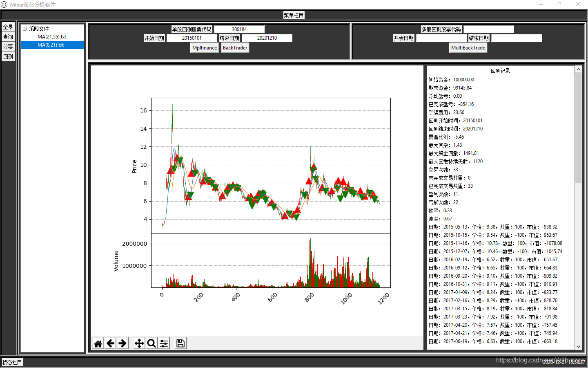Collapse the 策略文件 tree node
The height and width of the screenshot is (368, 588).
pos(25,29)
